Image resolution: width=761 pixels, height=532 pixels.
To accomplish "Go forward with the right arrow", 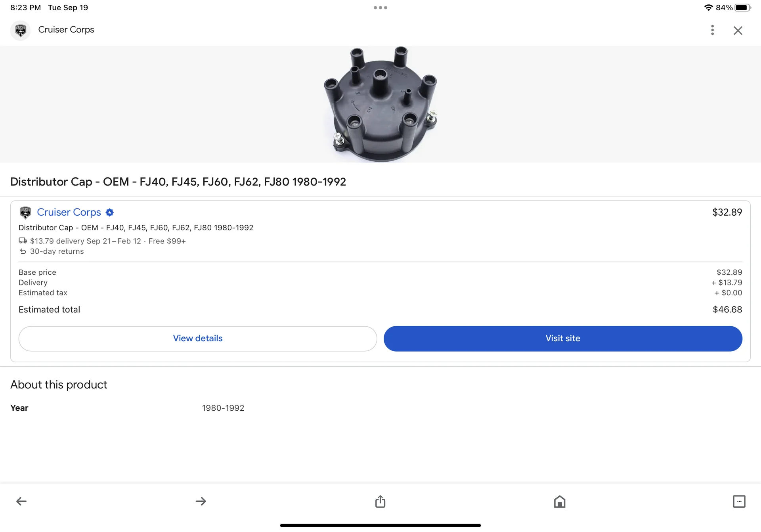I will (201, 501).
